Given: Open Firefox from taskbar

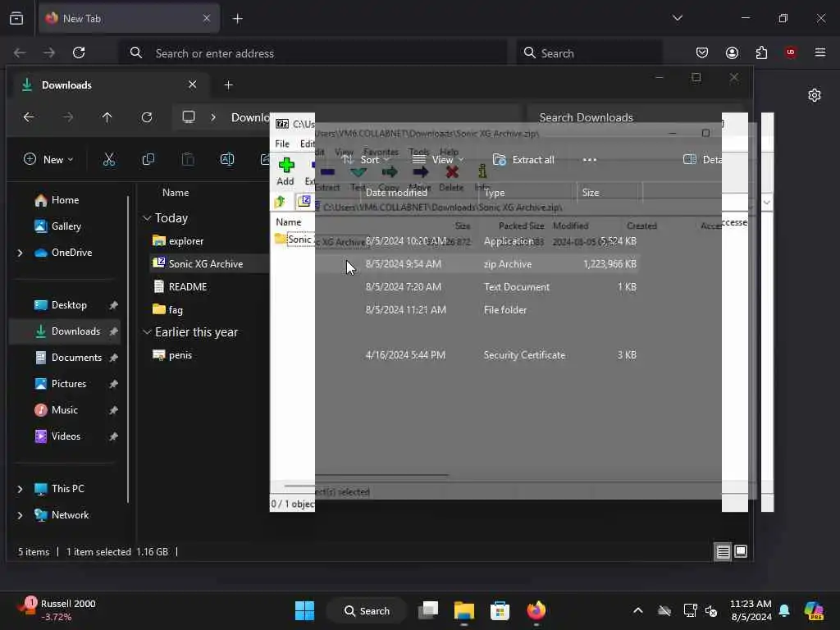Looking at the screenshot, I should click(x=536, y=610).
